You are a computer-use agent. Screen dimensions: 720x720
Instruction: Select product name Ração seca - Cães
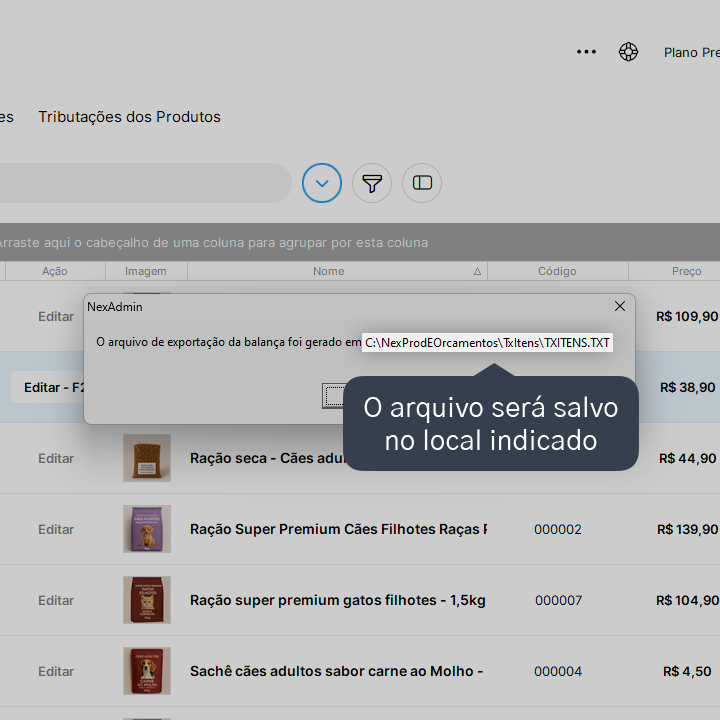[x=267, y=458]
